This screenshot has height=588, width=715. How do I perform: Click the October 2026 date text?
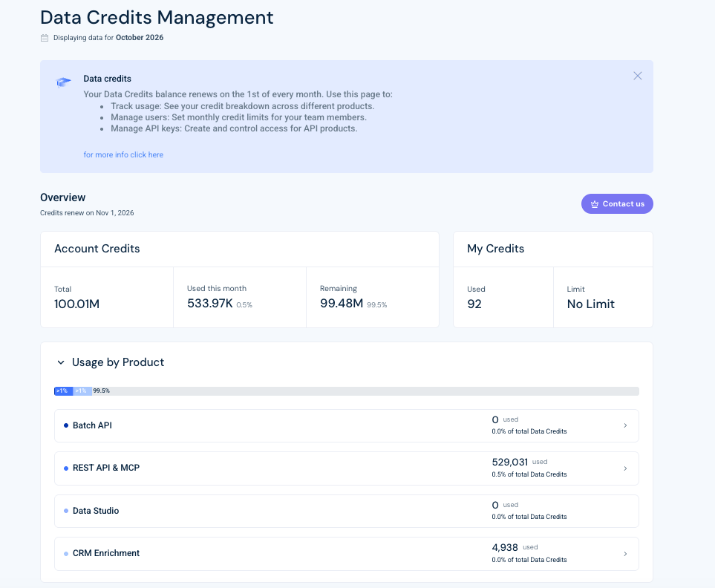click(140, 37)
